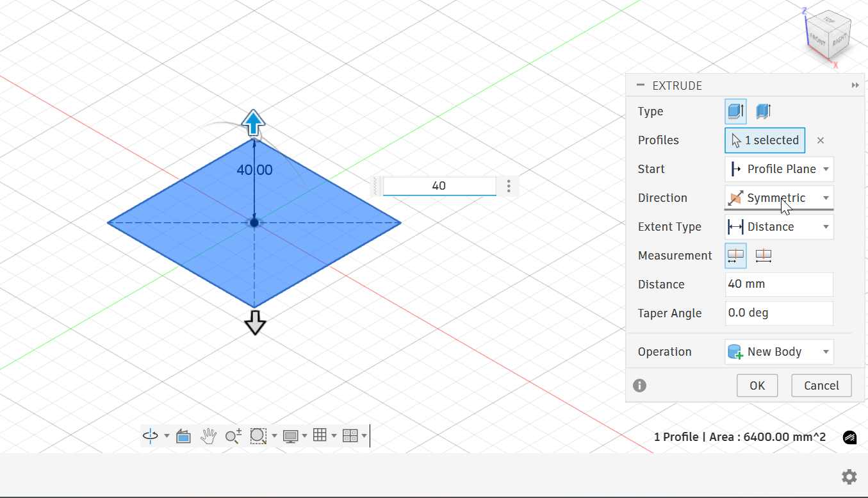Open the Direction dropdown showing Symmetric
Viewport: 868px width, 498px height.
[x=779, y=198]
